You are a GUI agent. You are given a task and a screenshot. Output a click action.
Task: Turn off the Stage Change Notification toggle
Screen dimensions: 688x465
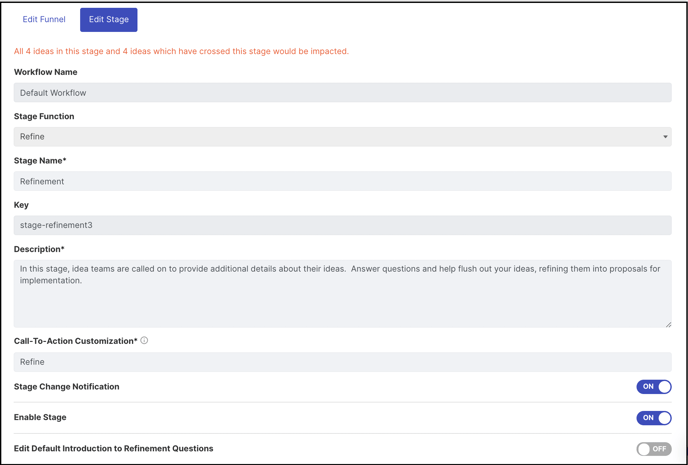coord(654,386)
